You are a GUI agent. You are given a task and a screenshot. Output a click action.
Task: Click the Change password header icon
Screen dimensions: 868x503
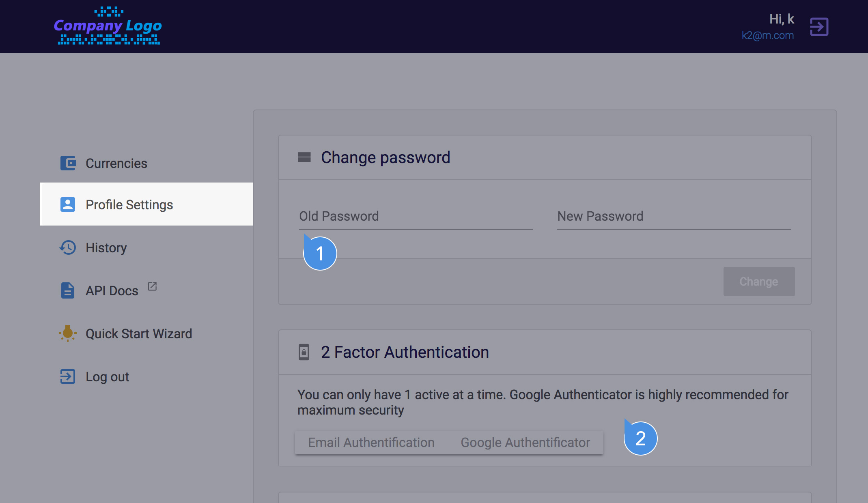pyautogui.click(x=304, y=157)
